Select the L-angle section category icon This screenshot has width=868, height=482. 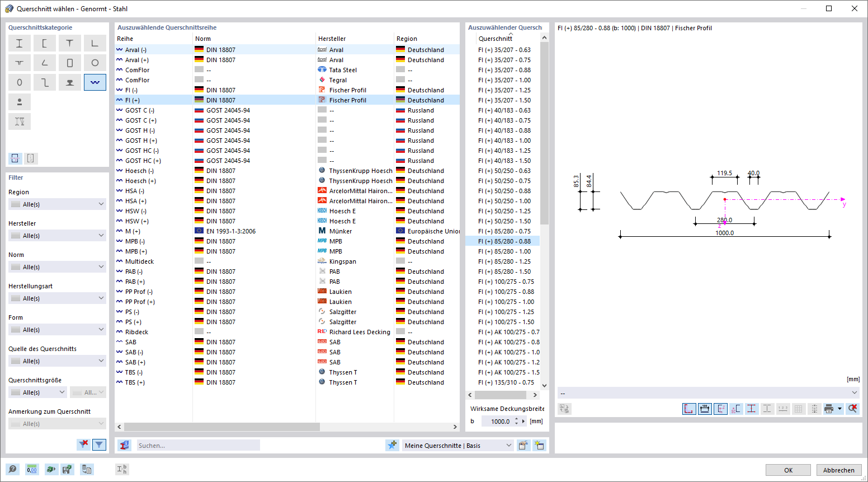click(x=95, y=43)
